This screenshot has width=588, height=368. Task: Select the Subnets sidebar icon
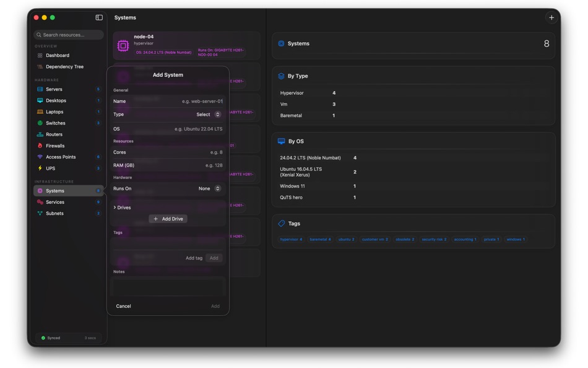[x=39, y=213]
